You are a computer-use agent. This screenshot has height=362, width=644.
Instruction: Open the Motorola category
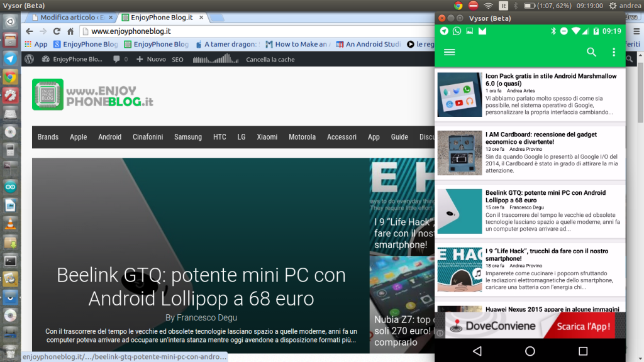303,137
